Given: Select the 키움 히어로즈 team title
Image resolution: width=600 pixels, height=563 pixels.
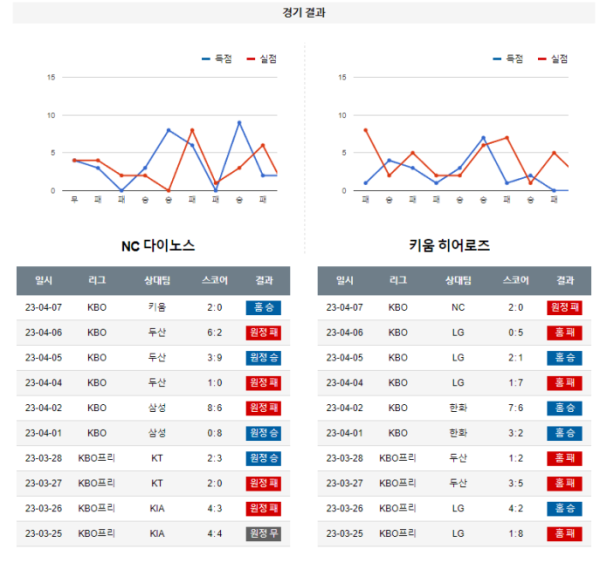Looking at the screenshot, I should point(449,245).
